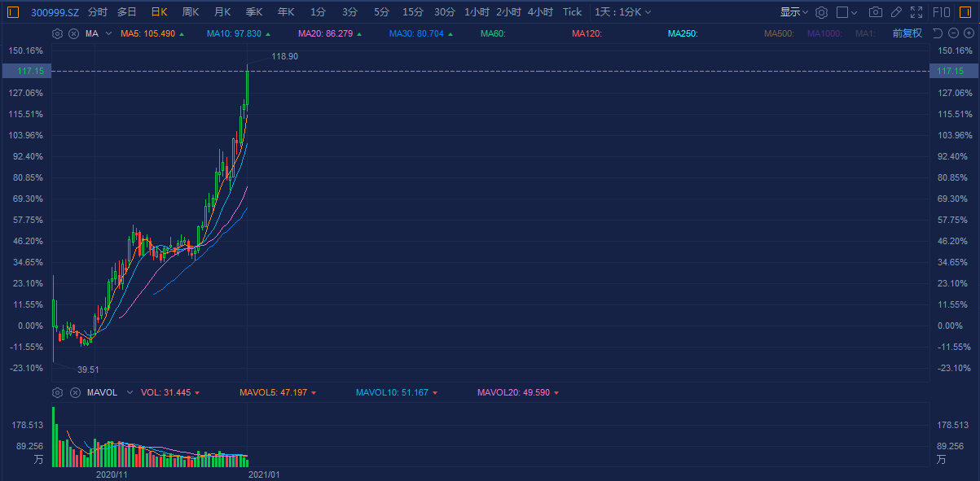Screen dimensions: 980x481
Task: Zoom out chart with minus icon
Action: click(953, 33)
